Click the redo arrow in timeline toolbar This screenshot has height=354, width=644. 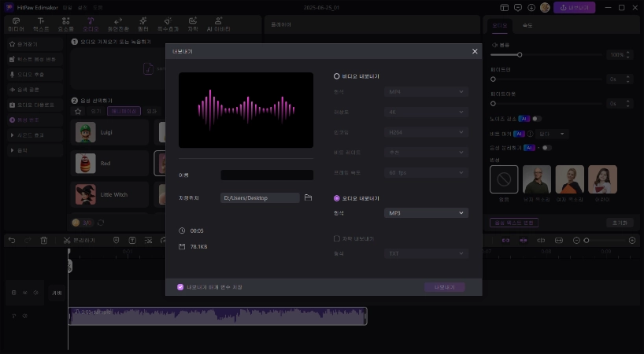(28, 241)
